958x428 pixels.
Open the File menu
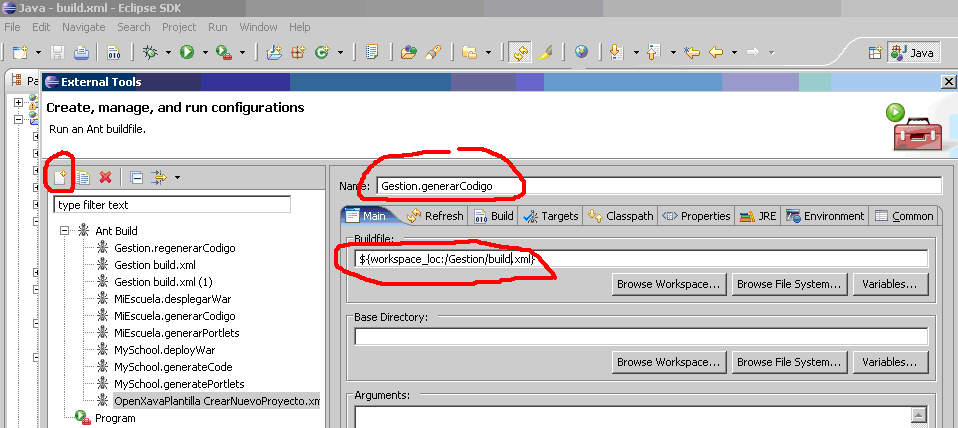12,27
